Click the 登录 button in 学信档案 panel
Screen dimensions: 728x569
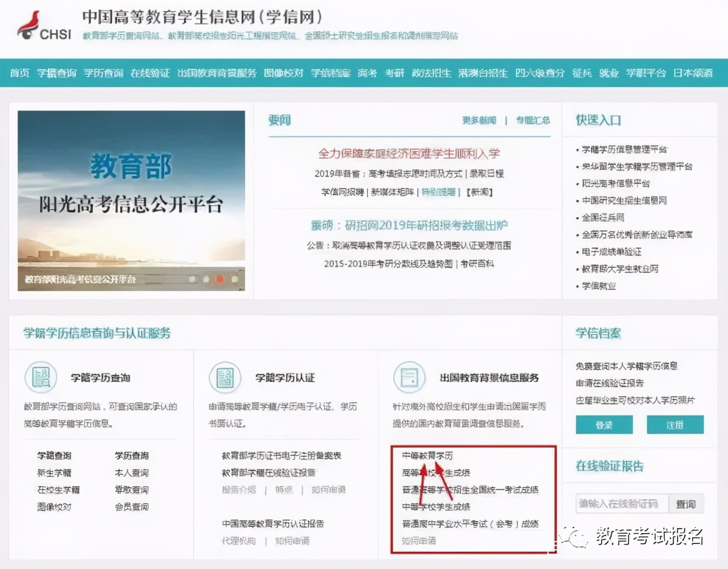(604, 424)
